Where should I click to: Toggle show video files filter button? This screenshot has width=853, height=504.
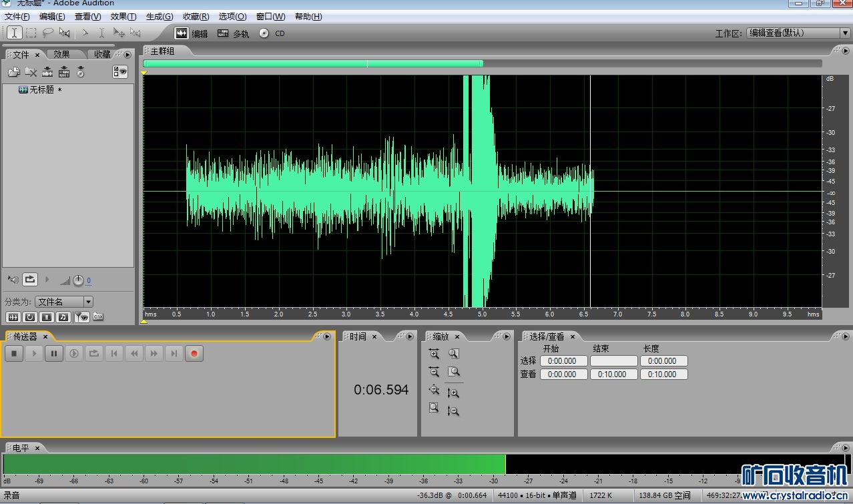tap(47, 317)
